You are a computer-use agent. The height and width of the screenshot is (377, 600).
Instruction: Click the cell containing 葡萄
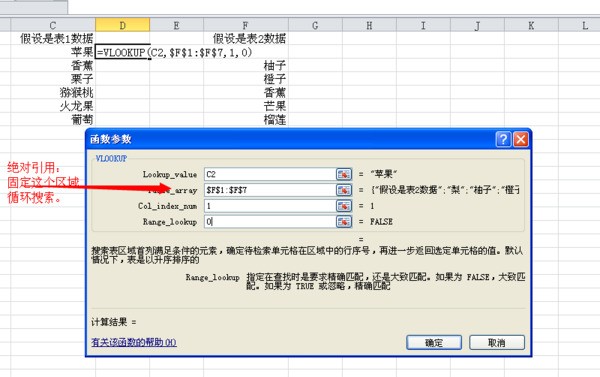pyautogui.click(x=53, y=119)
